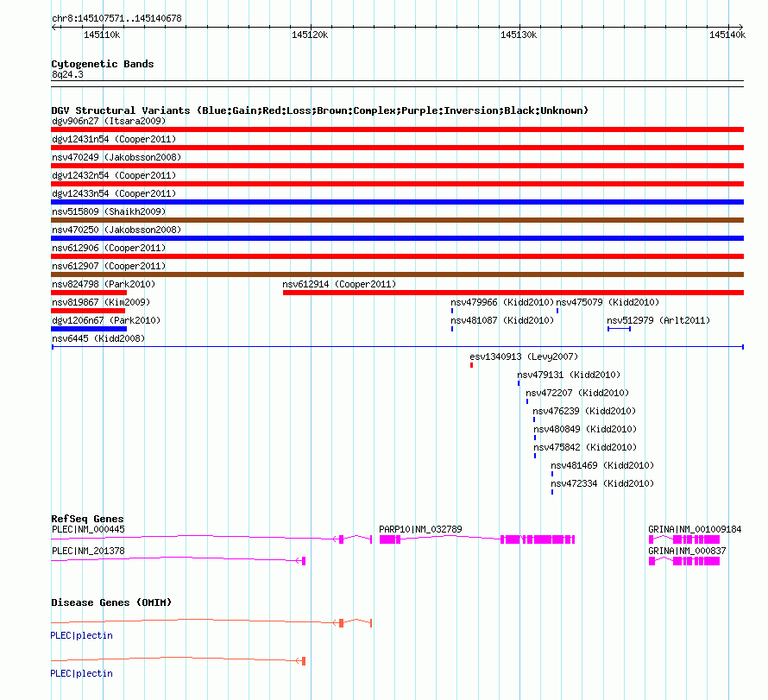This screenshot has height=700, width=768.
Task: Open the nsv479966 (Kidd2010) variant label
Action: [x=502, y=302]
